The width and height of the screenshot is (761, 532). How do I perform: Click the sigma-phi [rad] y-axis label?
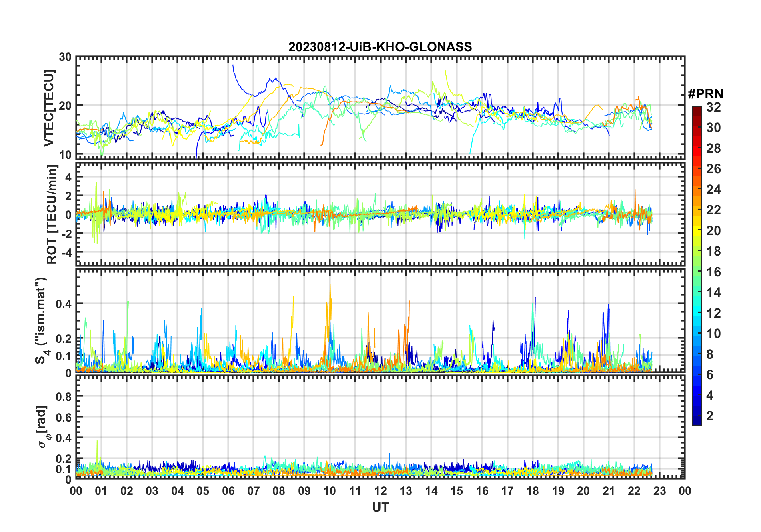point(42,427)
